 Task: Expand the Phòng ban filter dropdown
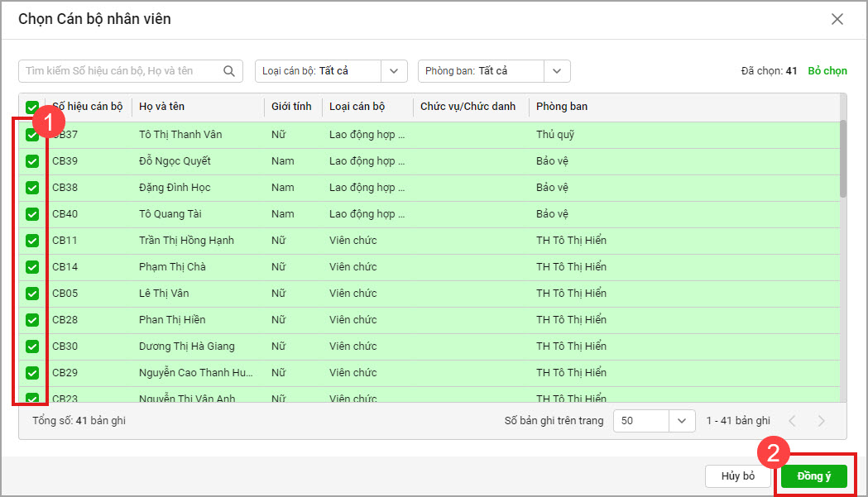pyautogui.click(x=557, y=71)
